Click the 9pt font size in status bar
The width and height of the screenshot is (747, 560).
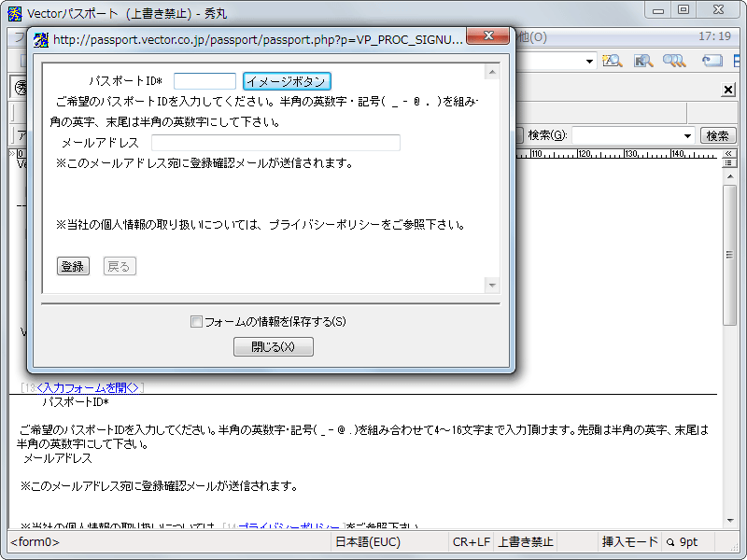(688, 542)
